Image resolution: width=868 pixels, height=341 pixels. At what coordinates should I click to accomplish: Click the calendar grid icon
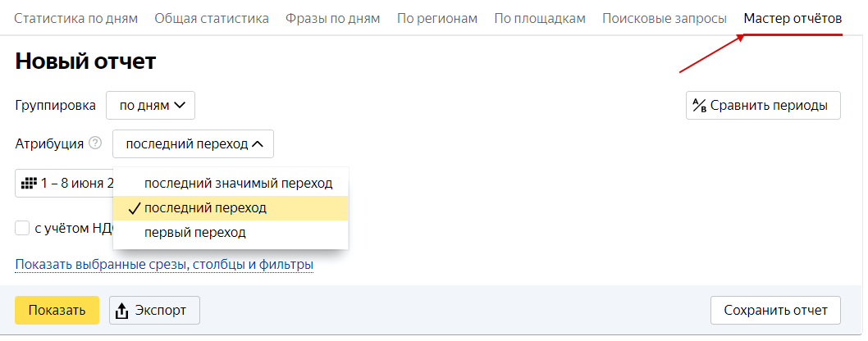tap(28, 183)
